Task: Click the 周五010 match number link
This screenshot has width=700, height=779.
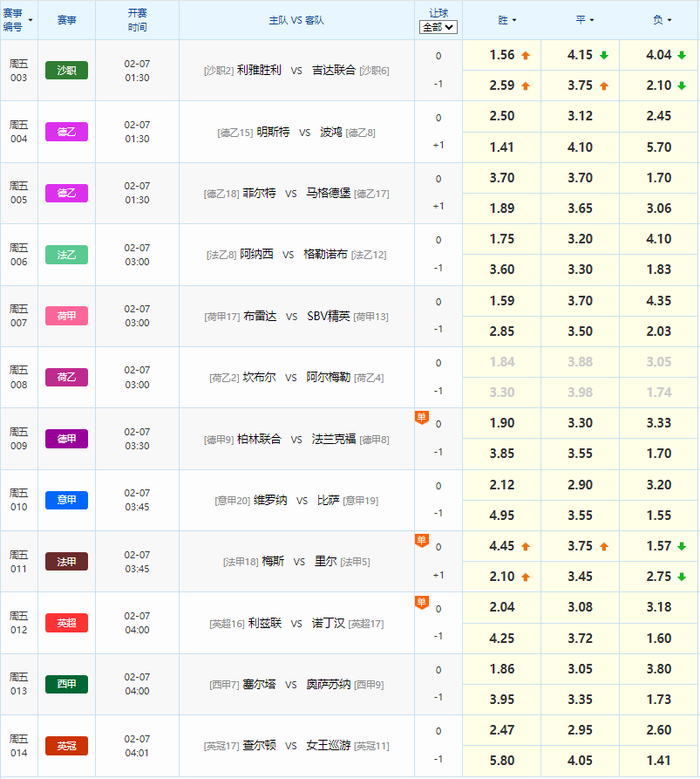Action: [x=18, y=500]
